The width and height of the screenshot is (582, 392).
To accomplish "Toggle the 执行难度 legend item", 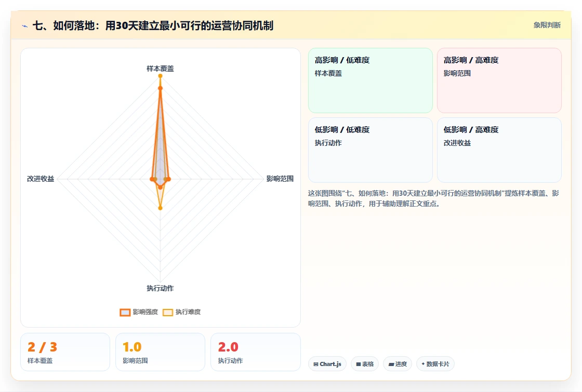I will pyautogui.click(x=182, y=312).
